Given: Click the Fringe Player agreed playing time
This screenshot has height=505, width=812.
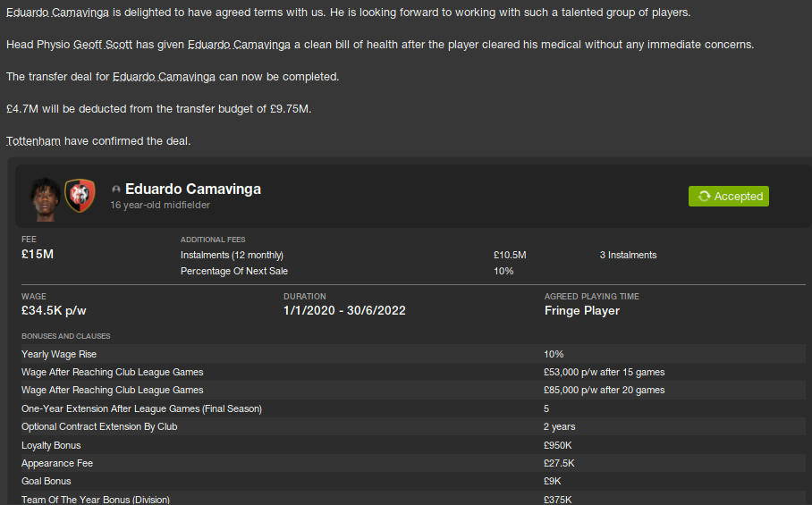Looking at the screenshot, I should 581,311.
